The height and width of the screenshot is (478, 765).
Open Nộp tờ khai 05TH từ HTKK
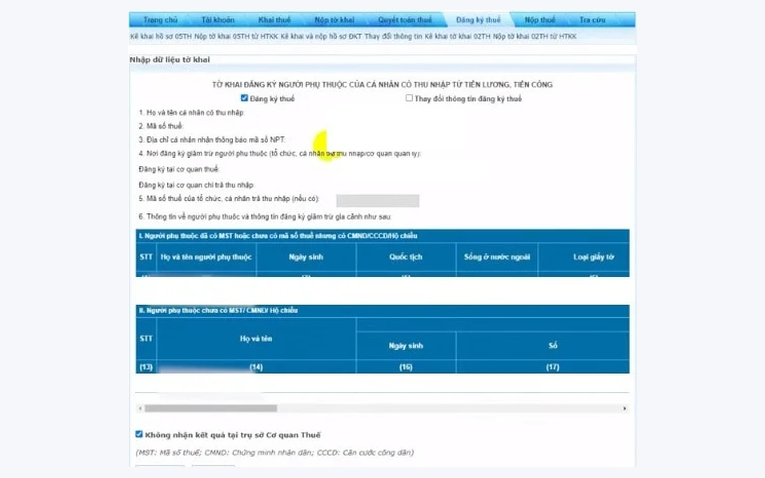pyautogui.click(x=236, y=37)
